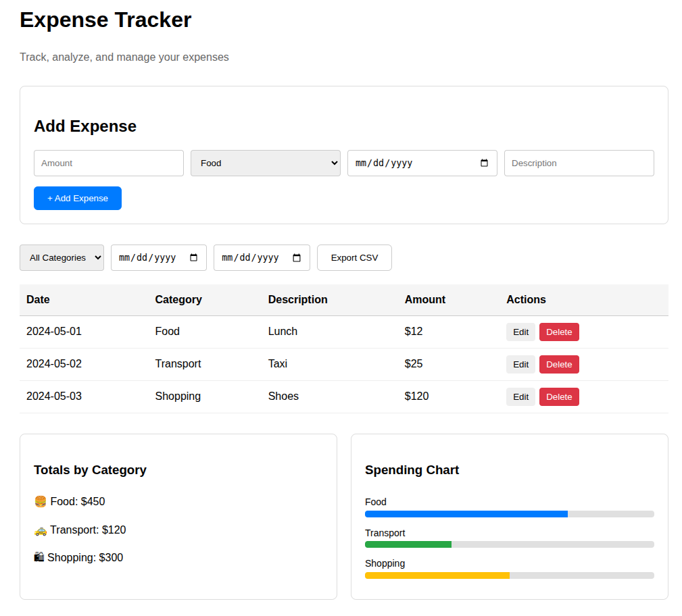The height and width of the screenshot is (616, 682).
Task: Open the start date calendar in filter bar
Action: pos(195,257)
